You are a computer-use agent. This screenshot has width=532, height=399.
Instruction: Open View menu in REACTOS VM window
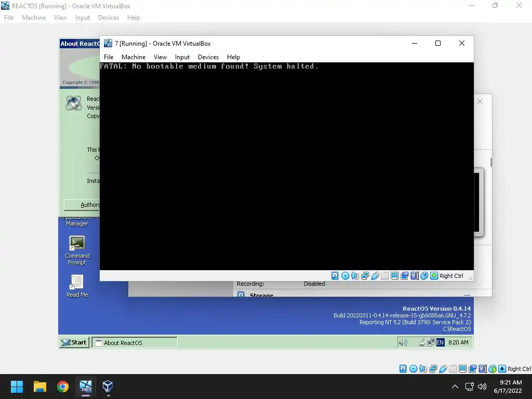pyautogui.click(x=60, y=18)
